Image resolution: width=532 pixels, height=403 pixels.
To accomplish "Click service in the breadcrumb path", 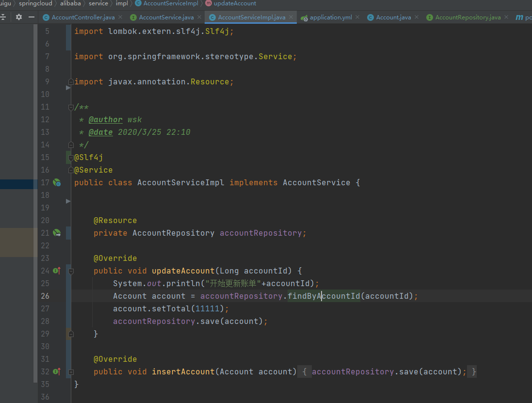I will click(x=98, y=3).
